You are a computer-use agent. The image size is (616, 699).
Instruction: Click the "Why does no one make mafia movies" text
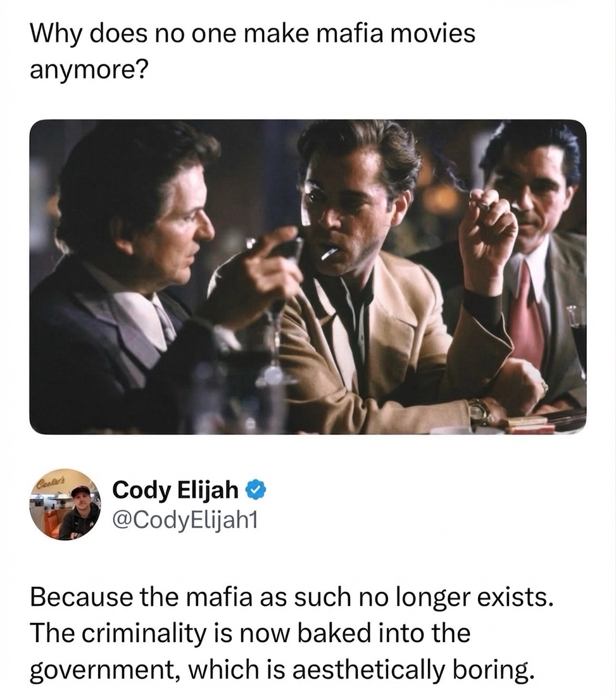[x=253, y=34]
